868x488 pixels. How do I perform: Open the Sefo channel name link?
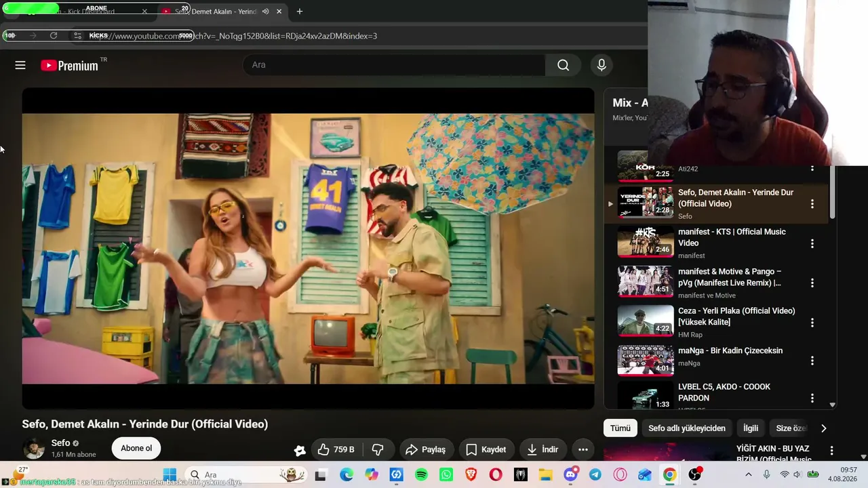(x=61, y=443)
